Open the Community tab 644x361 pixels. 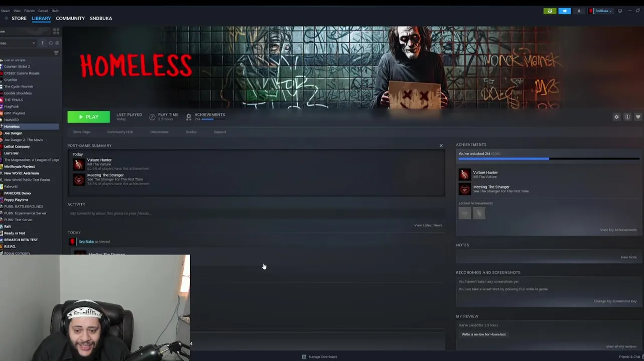[70, 19]
